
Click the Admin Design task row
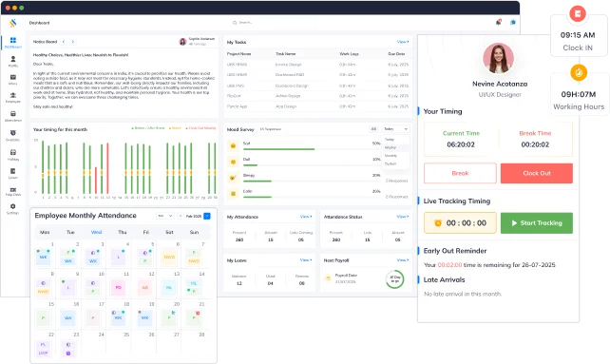coord(318,96)
